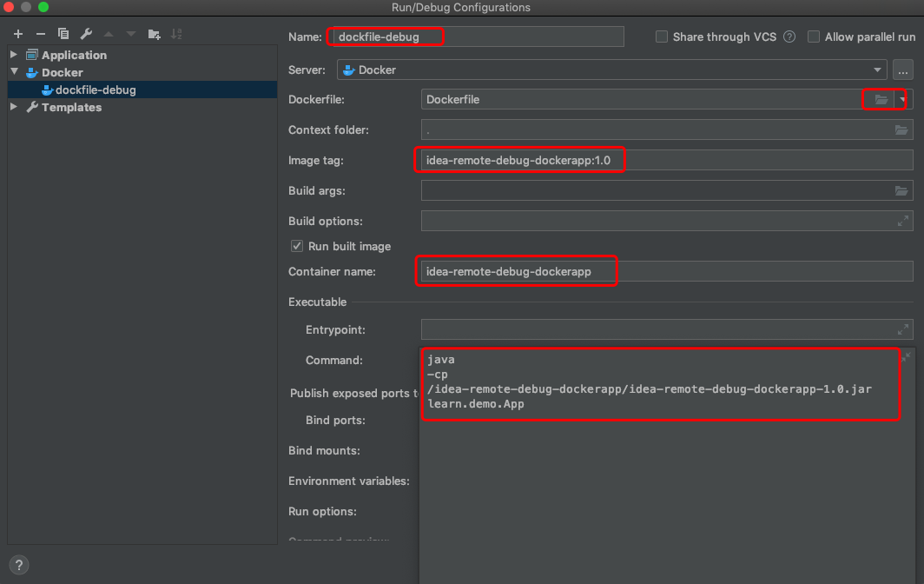Enable Share through VCS
Image resolution: width=924 pixels, height=584 pixels.
click(x=661, y=36)
